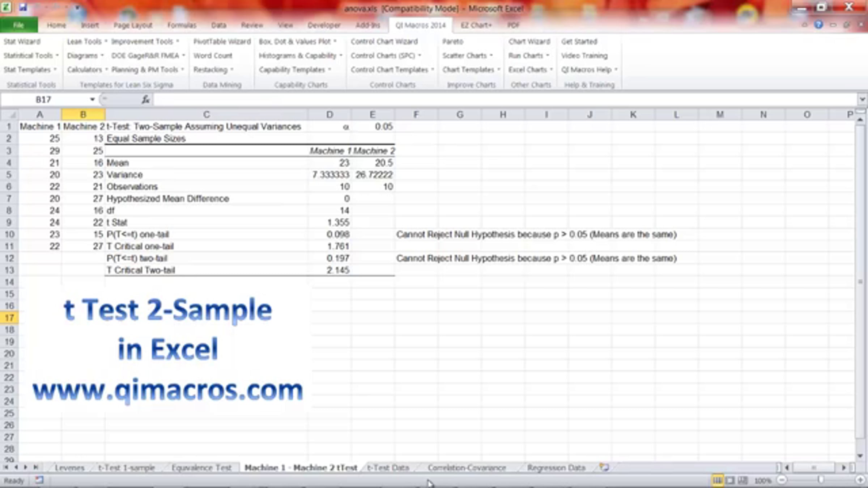Select the Machine 2 mean 20.5
Screen dimensions: 868x488
(373, 163)
